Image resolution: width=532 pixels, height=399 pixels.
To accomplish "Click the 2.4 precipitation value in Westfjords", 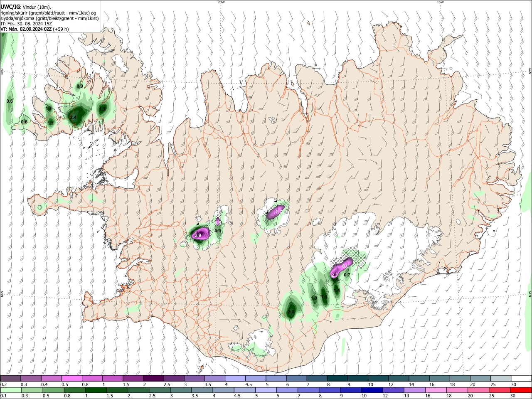I will pyautogui.click(x=73, y=118).
